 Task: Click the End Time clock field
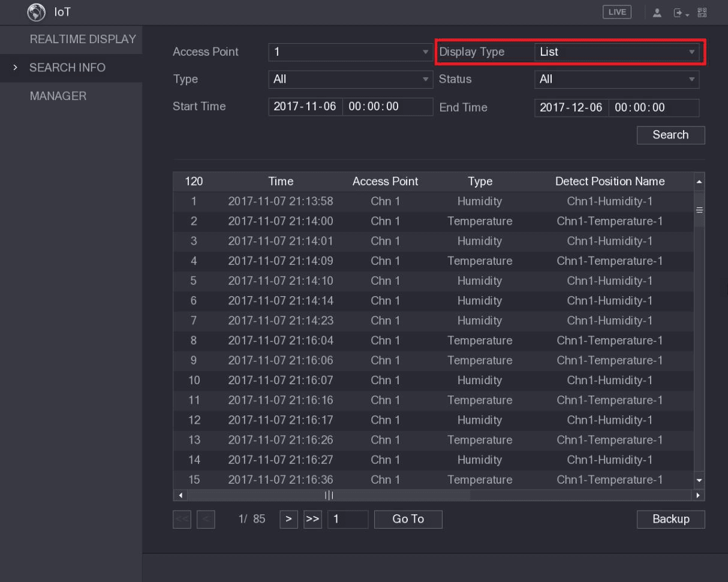point(654,107)
